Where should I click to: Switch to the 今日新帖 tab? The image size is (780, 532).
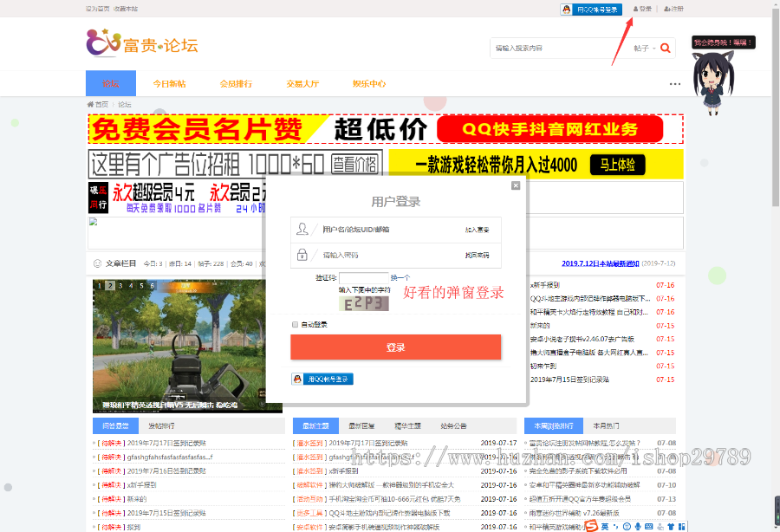[172, 84]
